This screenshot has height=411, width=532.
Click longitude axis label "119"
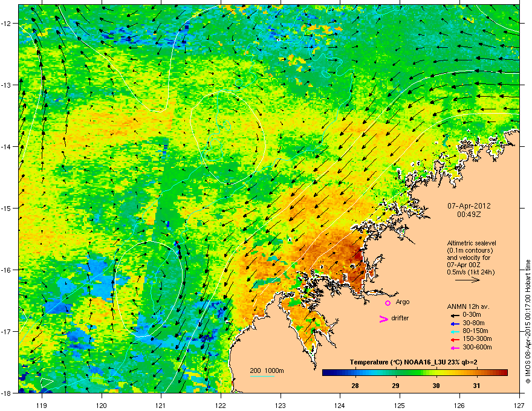[x=42, y=405]
